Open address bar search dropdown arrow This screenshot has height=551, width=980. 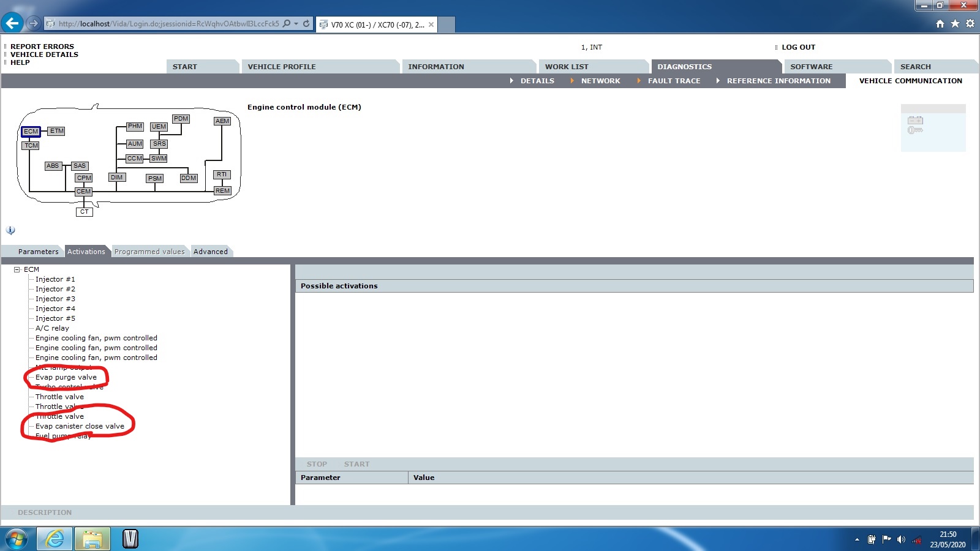tap(296, 24)
